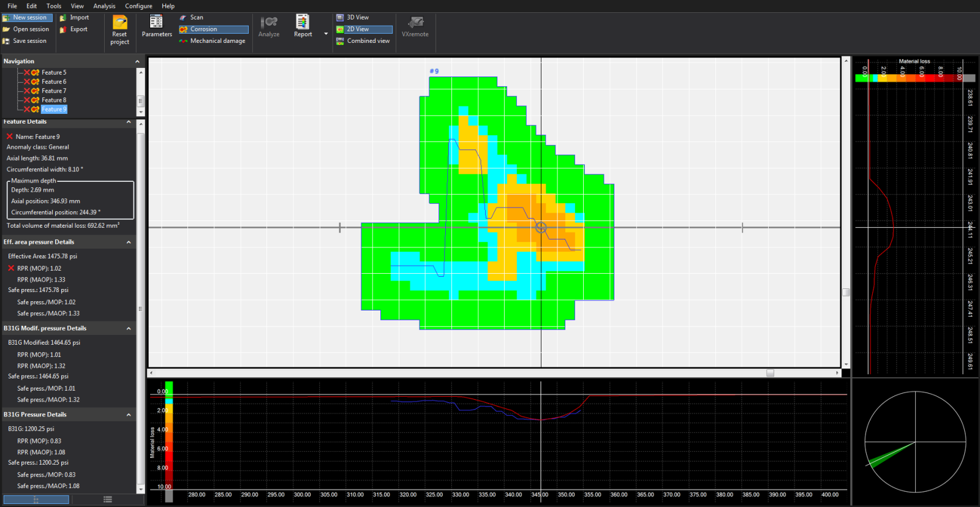This screenshot has height=507, width=980.
Task: Click the red X icon beside Feature 7
Action: coord(27,91)
